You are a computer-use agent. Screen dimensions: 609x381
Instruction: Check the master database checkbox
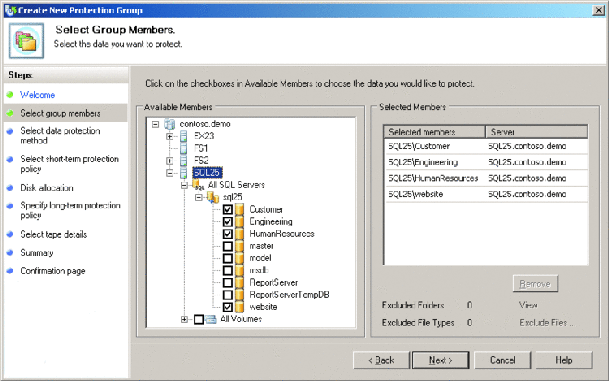pyautogui.click(x=228, y=246)
